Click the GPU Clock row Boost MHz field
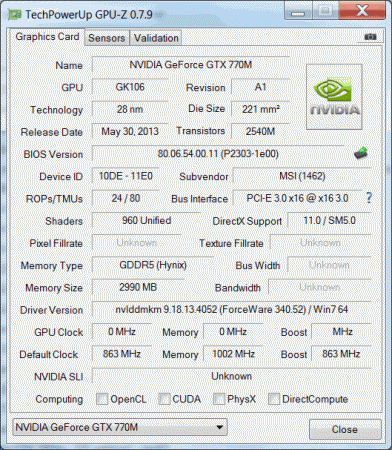The image size is (392, 450). (341, 332)
